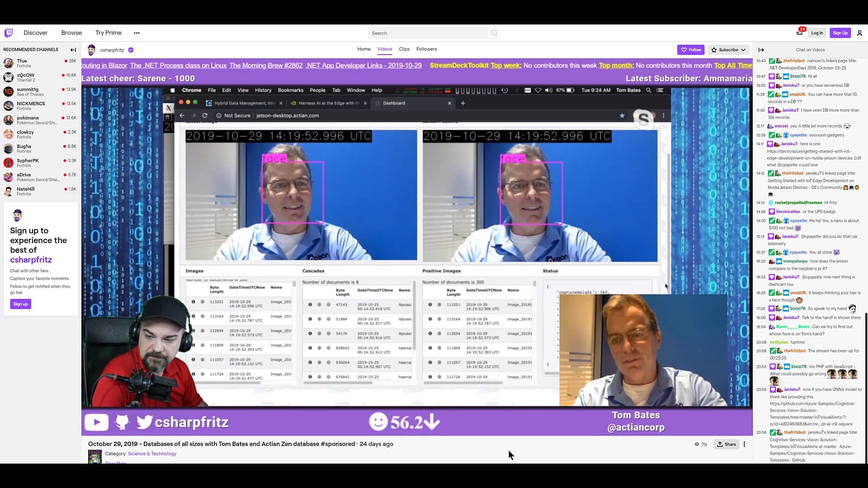Click the 79 views counter
This screenshot has height=488, width=868.
[701, 445]
